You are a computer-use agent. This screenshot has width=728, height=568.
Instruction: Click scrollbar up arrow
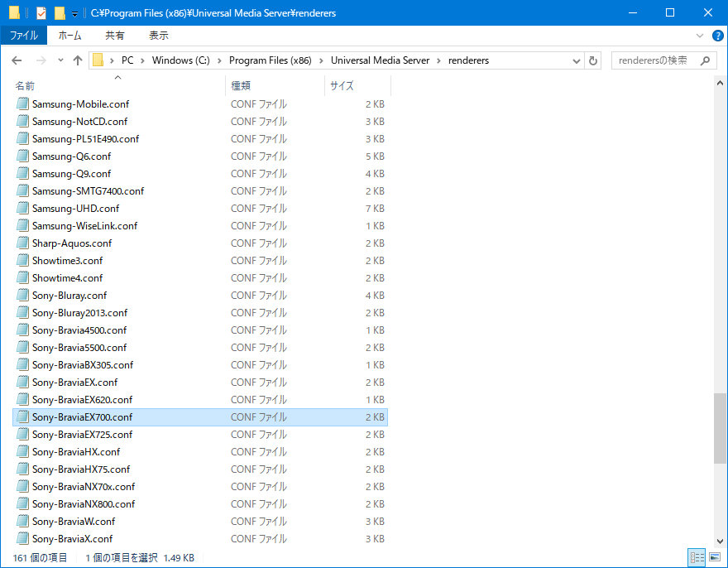click(720, 83)
